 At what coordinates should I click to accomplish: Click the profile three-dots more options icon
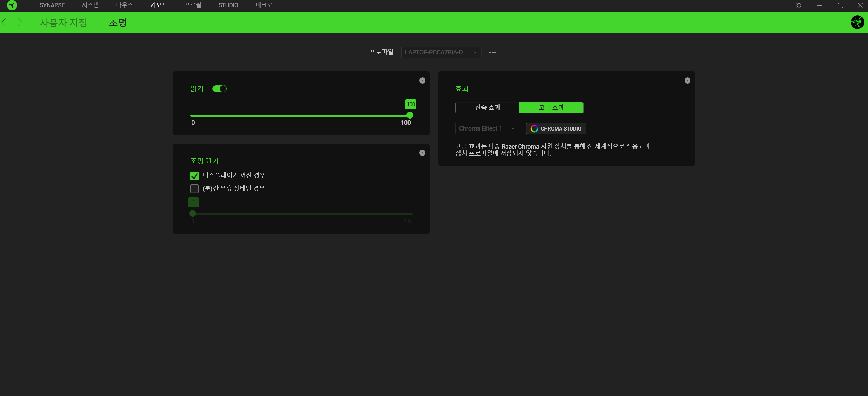click(x=492, y=52)
